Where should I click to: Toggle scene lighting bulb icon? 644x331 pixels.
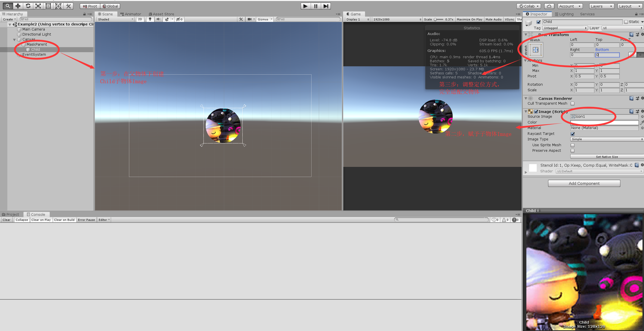[150, 19]
